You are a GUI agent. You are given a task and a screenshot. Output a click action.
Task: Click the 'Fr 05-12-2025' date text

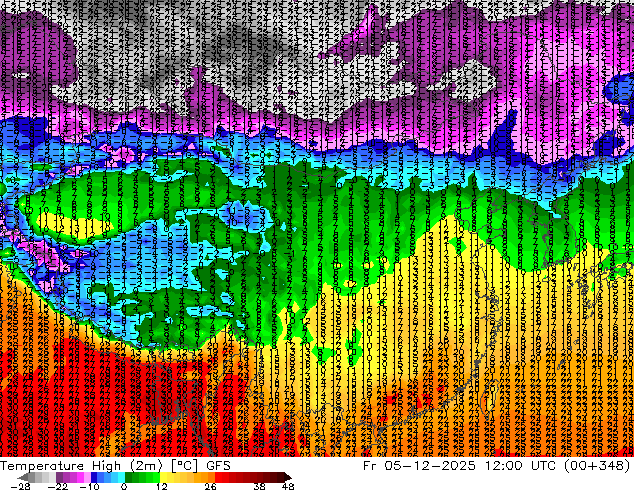pyautogui.click(x=419, y=466)
